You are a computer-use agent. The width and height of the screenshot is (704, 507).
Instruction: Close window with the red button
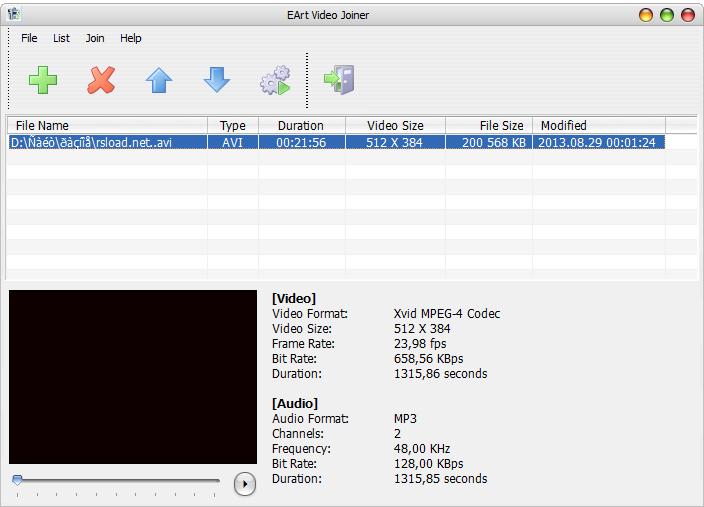pos(688,15)
